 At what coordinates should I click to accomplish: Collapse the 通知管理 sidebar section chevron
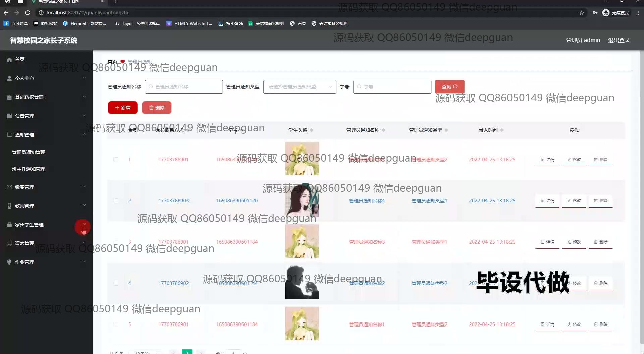(84, 134)
